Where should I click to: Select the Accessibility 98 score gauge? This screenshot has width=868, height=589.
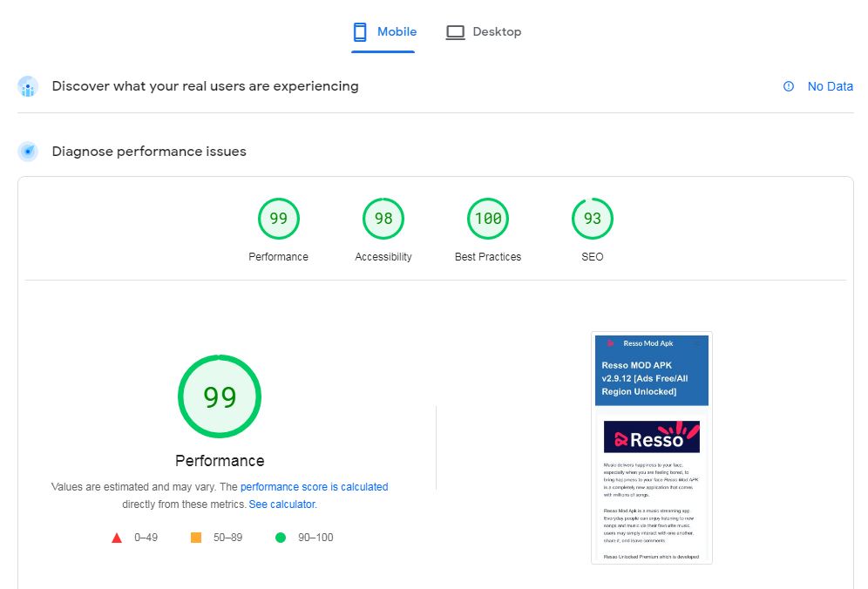[x=383, y=219]
